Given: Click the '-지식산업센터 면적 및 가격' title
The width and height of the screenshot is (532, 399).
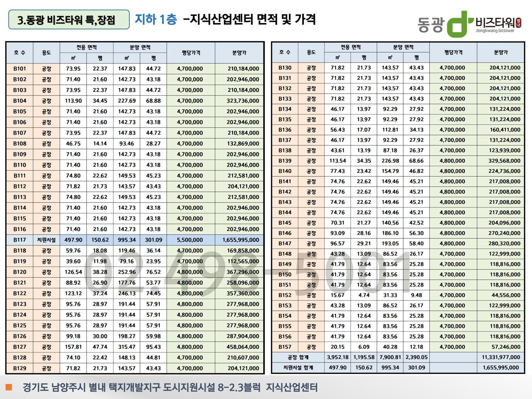Looking at the screenshot, I should [249, 19].
